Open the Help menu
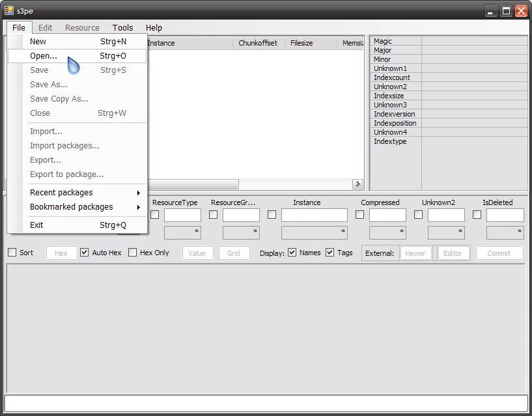The width and height of the screenshot is (532, 416). [x=154, y=27]
